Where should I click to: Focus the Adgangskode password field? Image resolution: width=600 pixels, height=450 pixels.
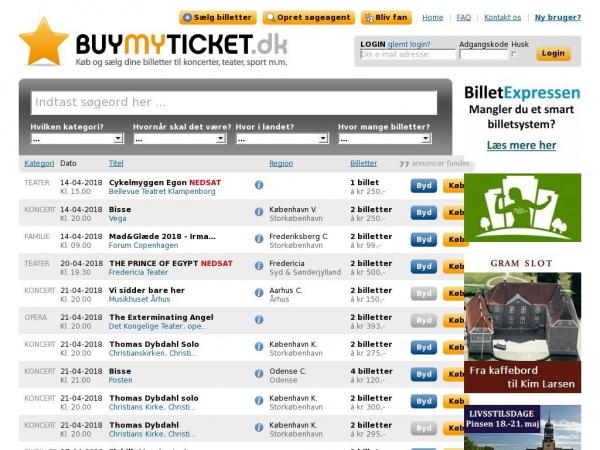[484, 54]
